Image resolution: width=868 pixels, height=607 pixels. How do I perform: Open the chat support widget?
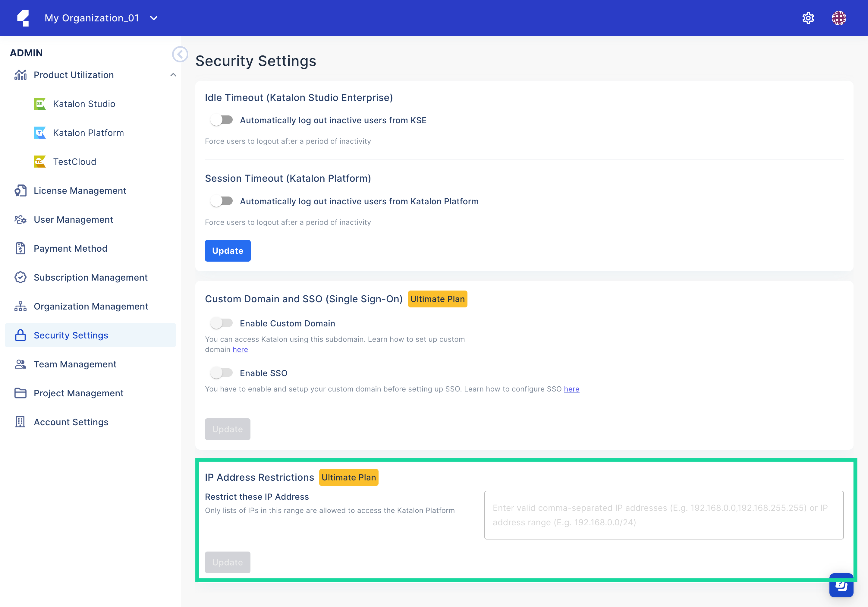841,586
